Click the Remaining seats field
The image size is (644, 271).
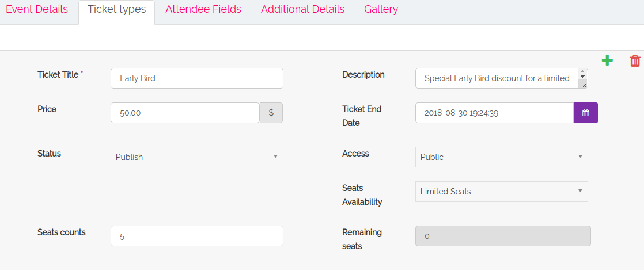[503, 236]
